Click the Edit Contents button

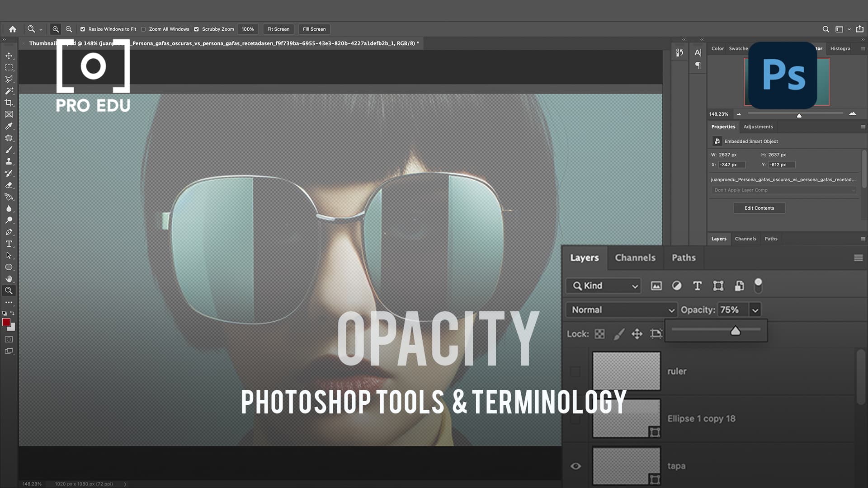759,208
